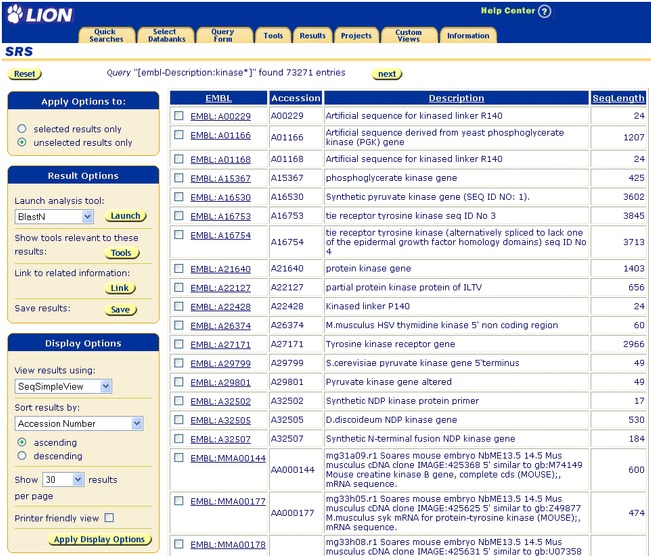Check the box for EMBL:A16530
651x556 pixels.
[x=179, y=196]
